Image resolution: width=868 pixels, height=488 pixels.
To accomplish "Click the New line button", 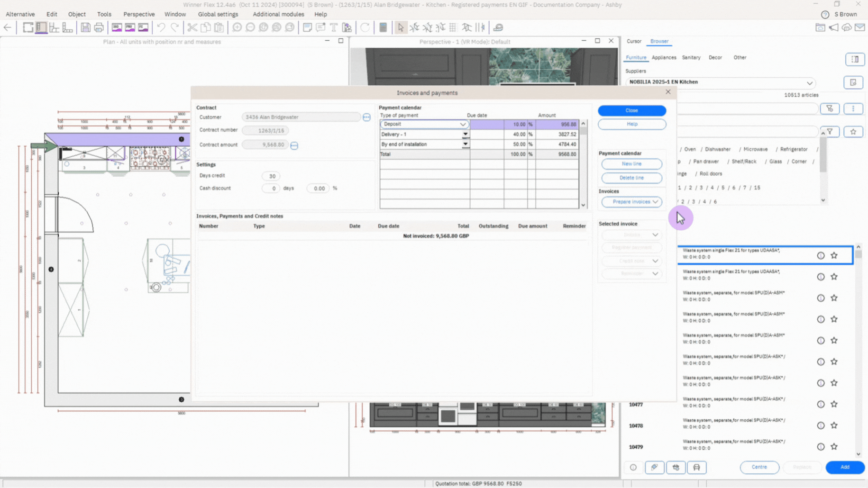I will [631, 164].
